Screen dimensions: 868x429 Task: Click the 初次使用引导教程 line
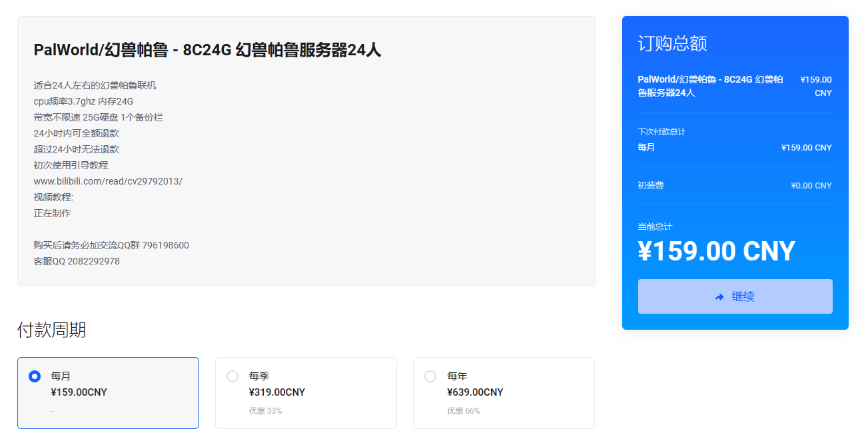click(71, 165)
